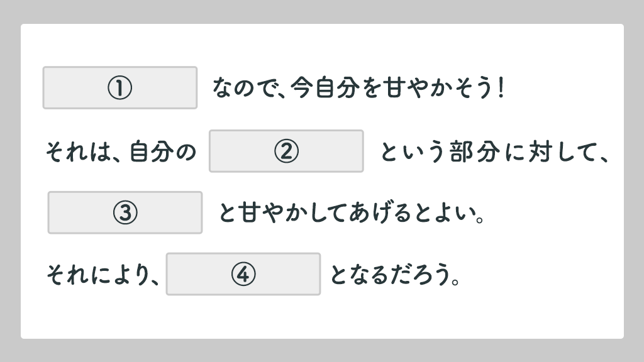Click the phrase それは、 on second line
Screen dimensions: 644x362
[84, 151]
